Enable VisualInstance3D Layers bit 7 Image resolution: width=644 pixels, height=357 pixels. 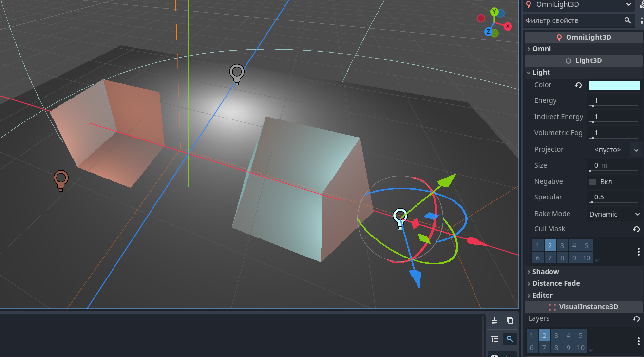544,348
